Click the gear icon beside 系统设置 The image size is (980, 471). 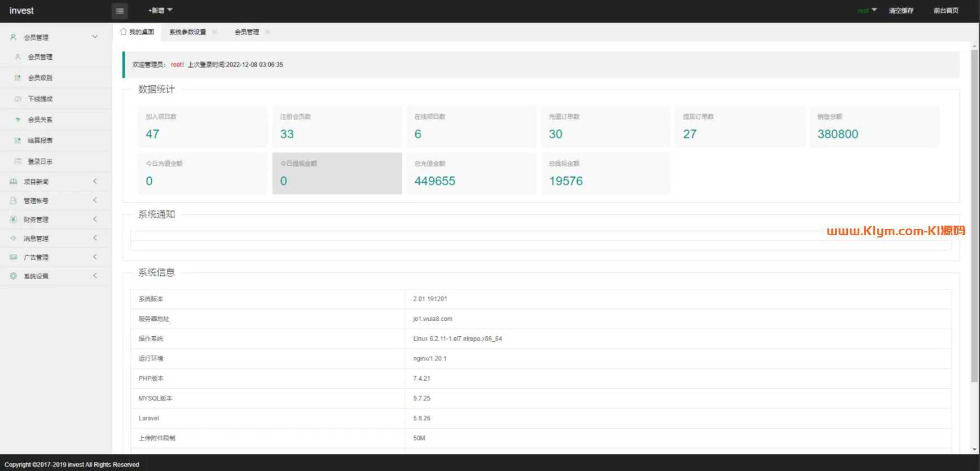[x=14, y=276]
